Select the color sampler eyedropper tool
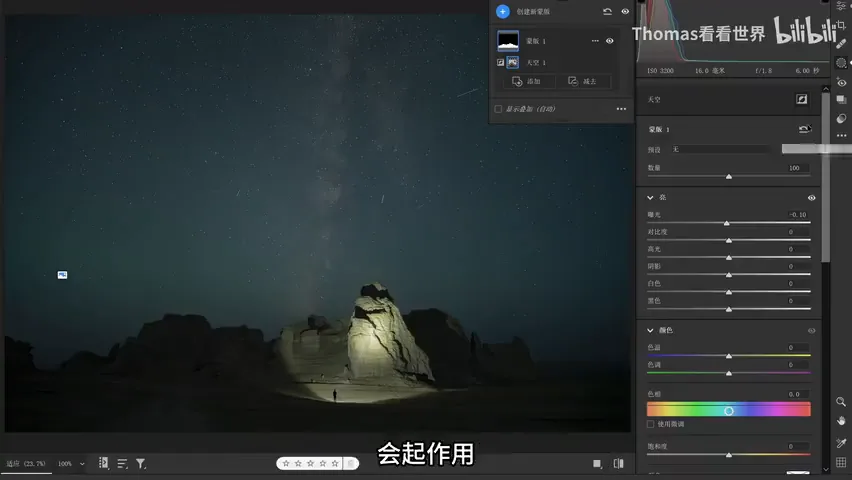852x480 pixels. [x=841, y=444]
